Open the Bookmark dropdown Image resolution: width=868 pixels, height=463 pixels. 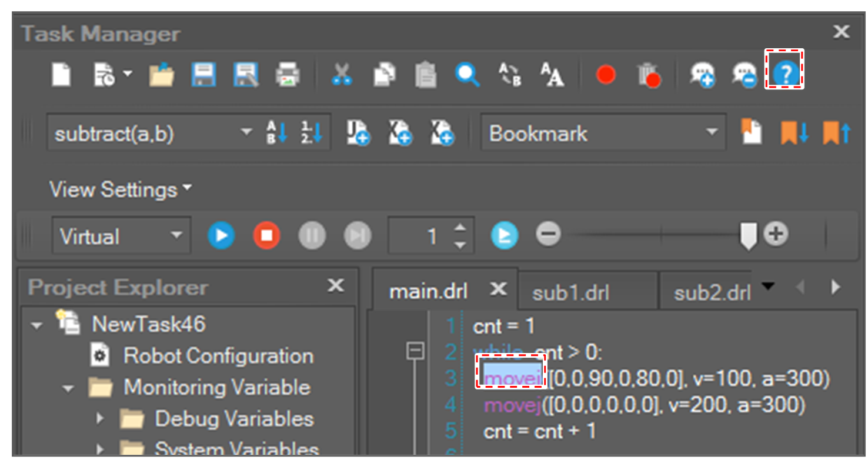coord(712,134)
